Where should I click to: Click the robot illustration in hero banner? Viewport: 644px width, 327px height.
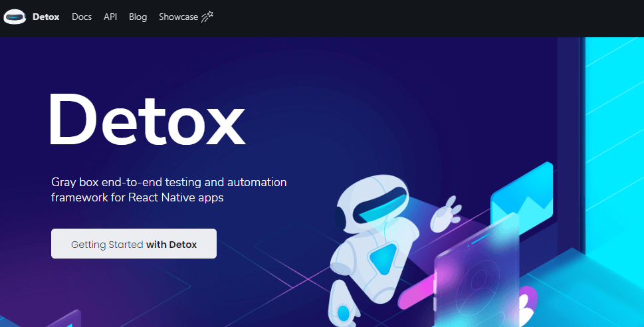[x=384, y=251]
